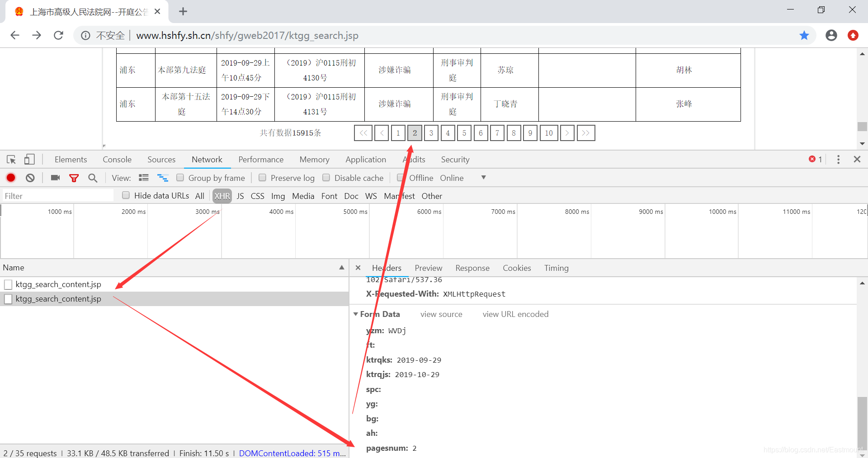The image size is (868, 458).
Task: Sort by Name column arrow
Action: click(x=342, y=268)
